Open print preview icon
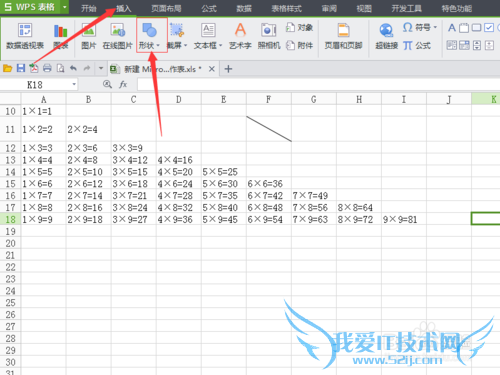 (x=60, y=68)
